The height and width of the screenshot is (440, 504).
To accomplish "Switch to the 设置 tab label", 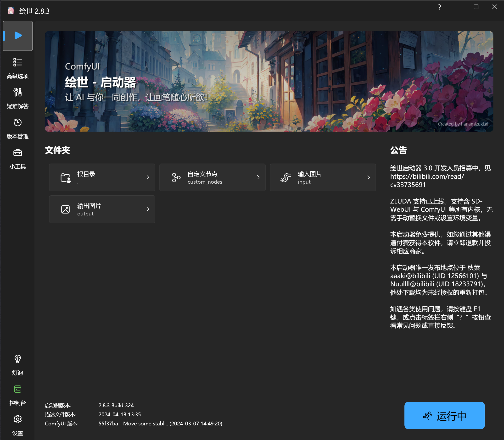I will [17, 433].
